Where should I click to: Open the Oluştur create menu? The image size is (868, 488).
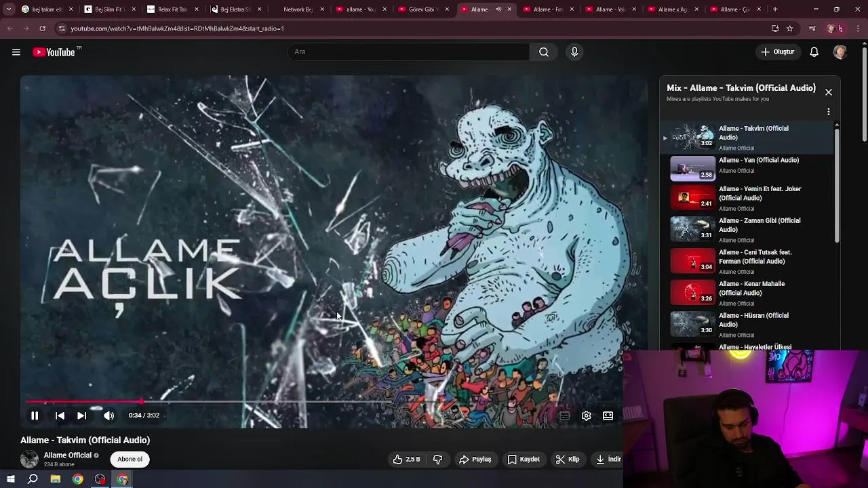[x=778, y=52]
